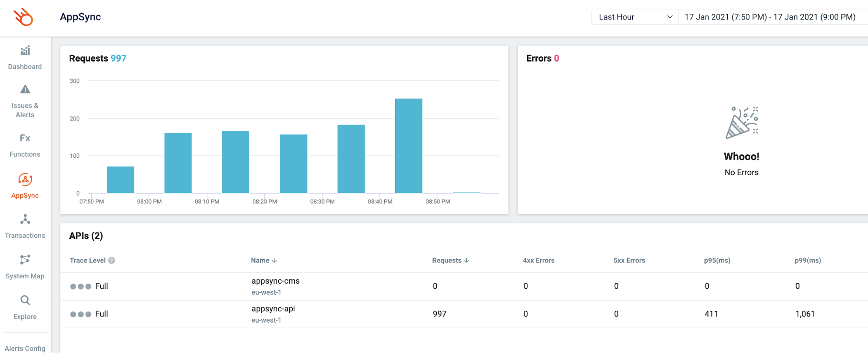The height and width of the screenshot is (353, 868).
Task: Click the 411 p95 value
Action: [711, 314]
